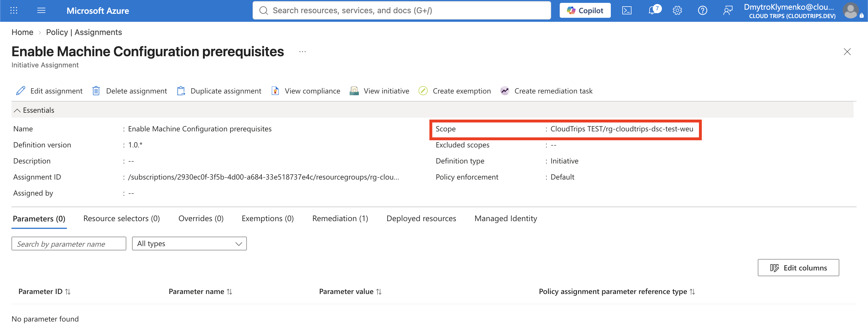Click the Edit columns button
The image size is (868, 335).
(x=798, y=268)
